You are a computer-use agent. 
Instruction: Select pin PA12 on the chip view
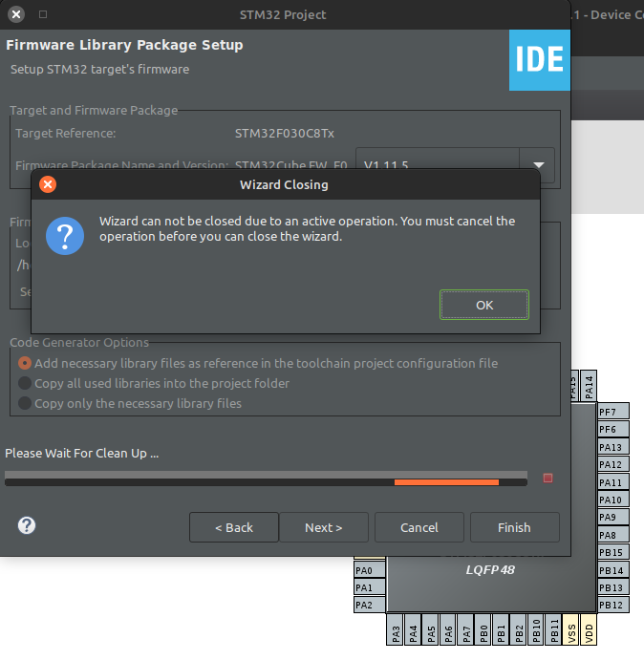[x=613, y=464]
